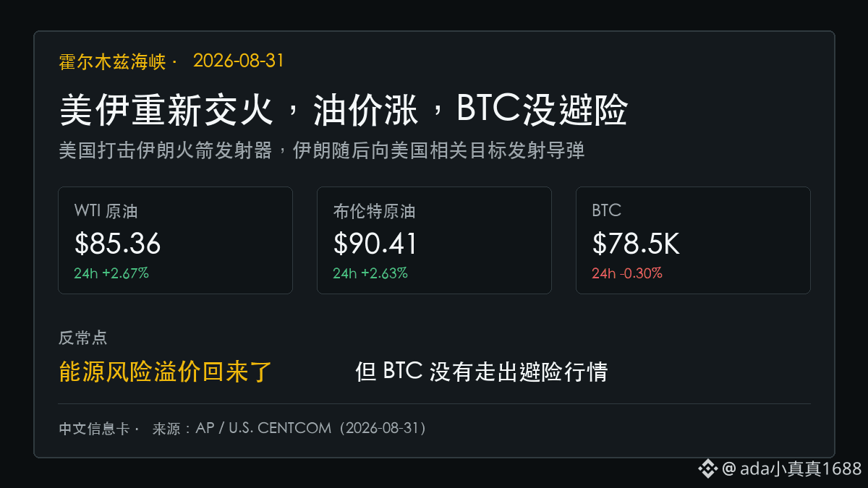Click the subtitle about 伊朗火箭发射器
The width and height of the screenshot is (868, 488).
pos(321,151)
